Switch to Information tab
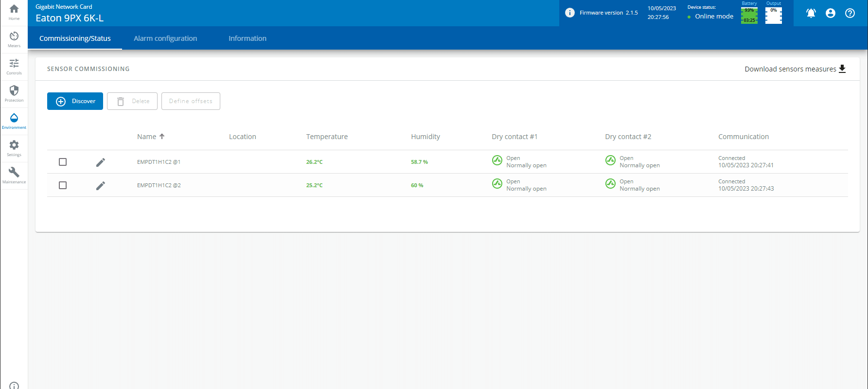 pos(248,38)
